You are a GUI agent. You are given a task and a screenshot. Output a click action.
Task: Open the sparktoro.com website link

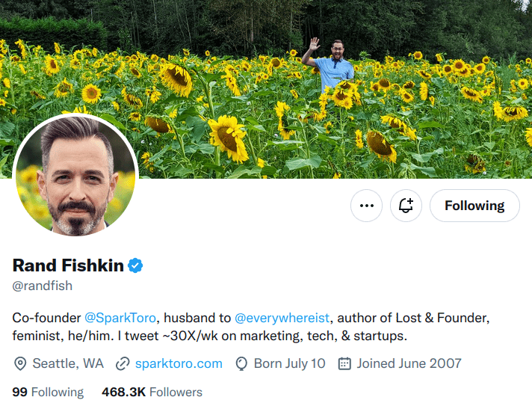pyautogui.click(x=179, y=363)
